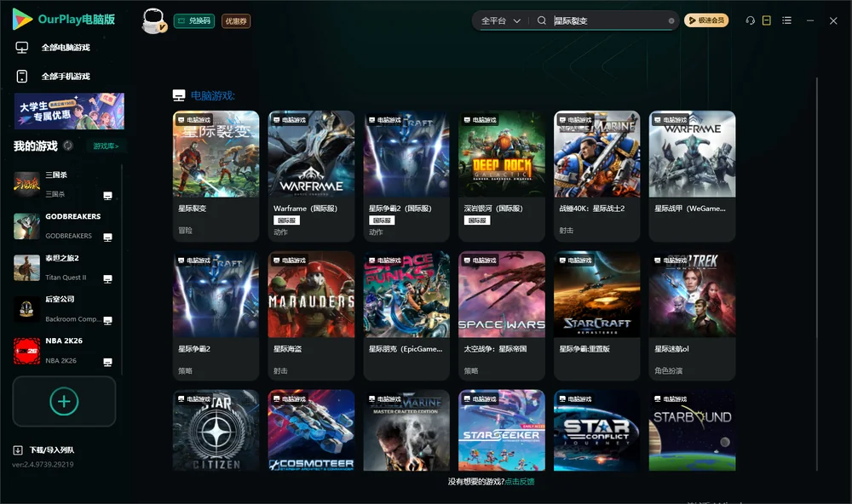Image resolution: width=852 pixels, height=504 pixels.
Task: Open the 星际争霸2 (国际服) game card
Action: [406, 176]
